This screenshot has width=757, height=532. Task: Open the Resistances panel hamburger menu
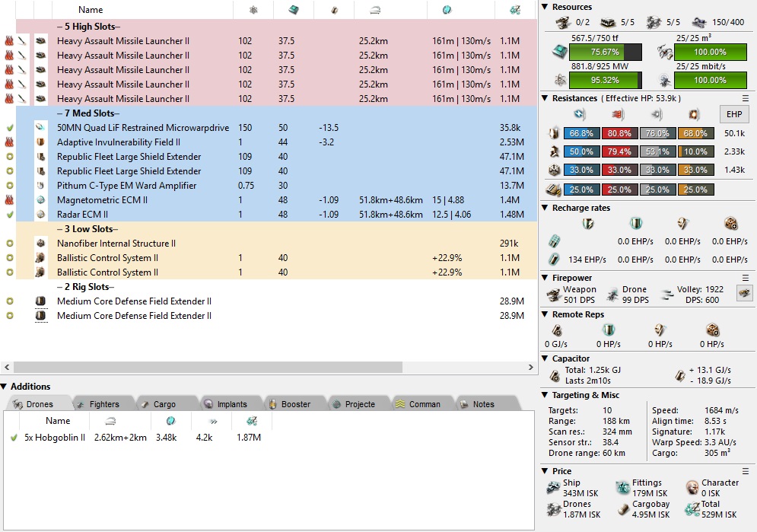pos(746,98)
